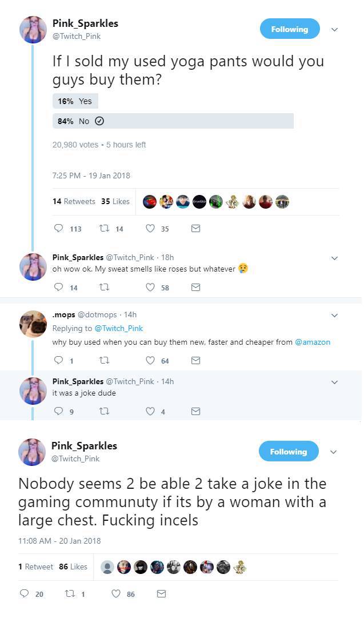The image size is (364, 622).
Task: Open the dropdown on the top tweet
Action: pos(334,30)
